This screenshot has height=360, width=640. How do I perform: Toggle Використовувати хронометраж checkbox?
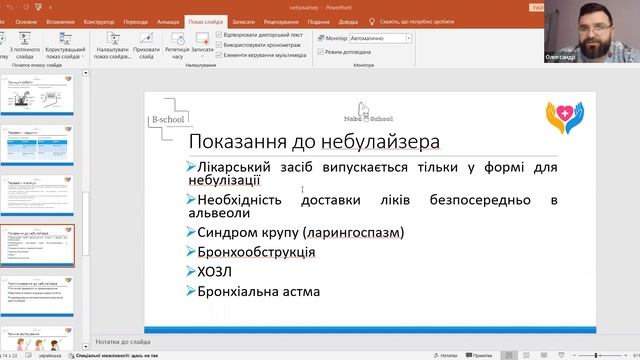[219, 45]
